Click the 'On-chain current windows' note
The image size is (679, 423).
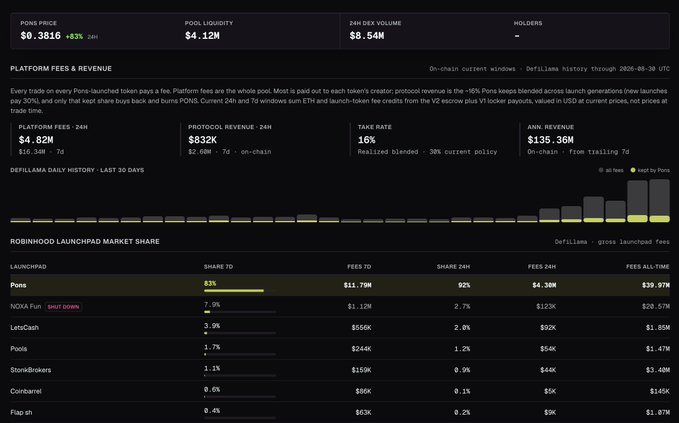click(472, 69)
